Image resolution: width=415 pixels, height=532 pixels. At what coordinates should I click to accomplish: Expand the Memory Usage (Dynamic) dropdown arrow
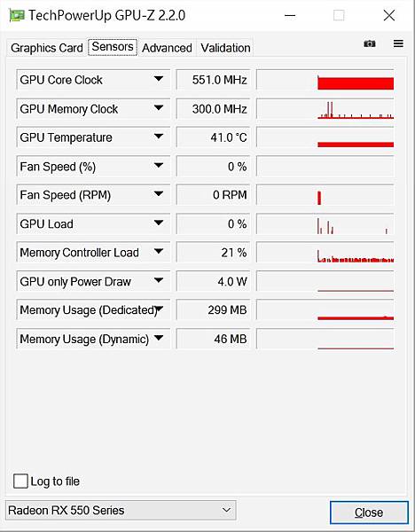tap(159, 339)
